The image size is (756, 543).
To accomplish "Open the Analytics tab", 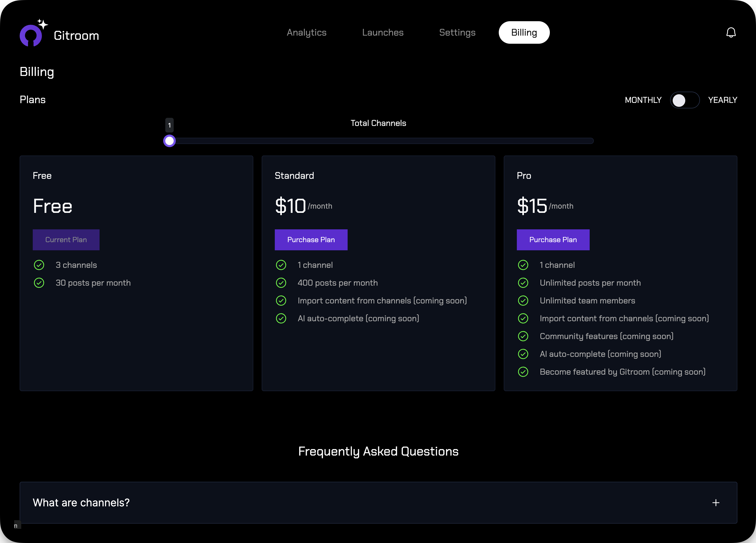I will click(x=306, y=32).
